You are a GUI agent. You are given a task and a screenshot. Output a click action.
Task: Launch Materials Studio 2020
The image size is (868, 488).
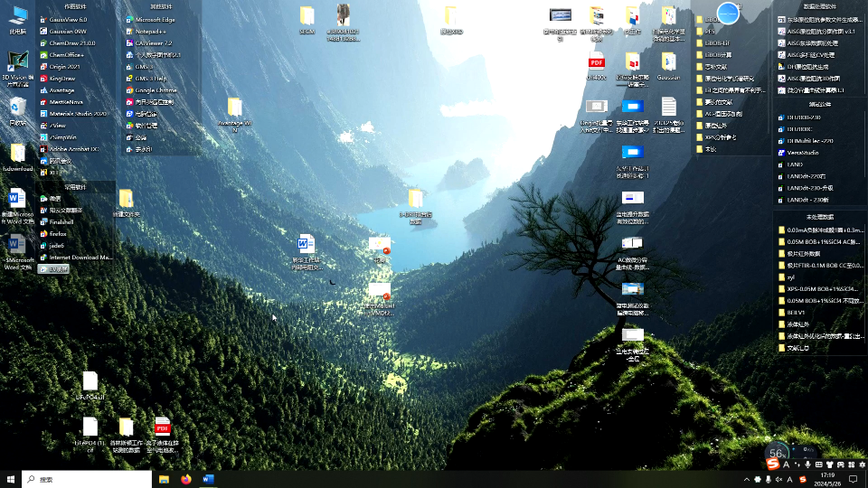(72, 114)
